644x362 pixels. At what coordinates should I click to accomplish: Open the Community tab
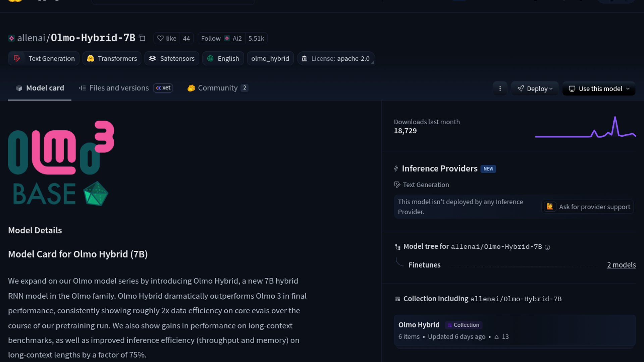(217, 88)
